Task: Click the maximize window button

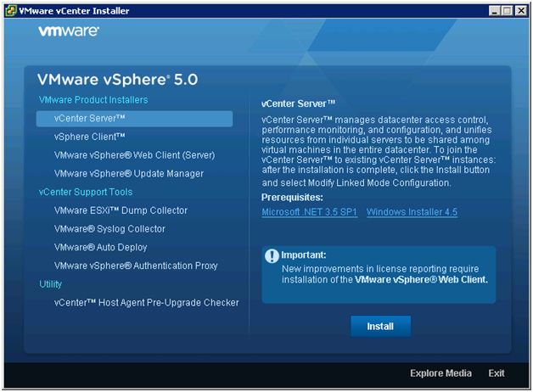Action: (x=507, y=11)
